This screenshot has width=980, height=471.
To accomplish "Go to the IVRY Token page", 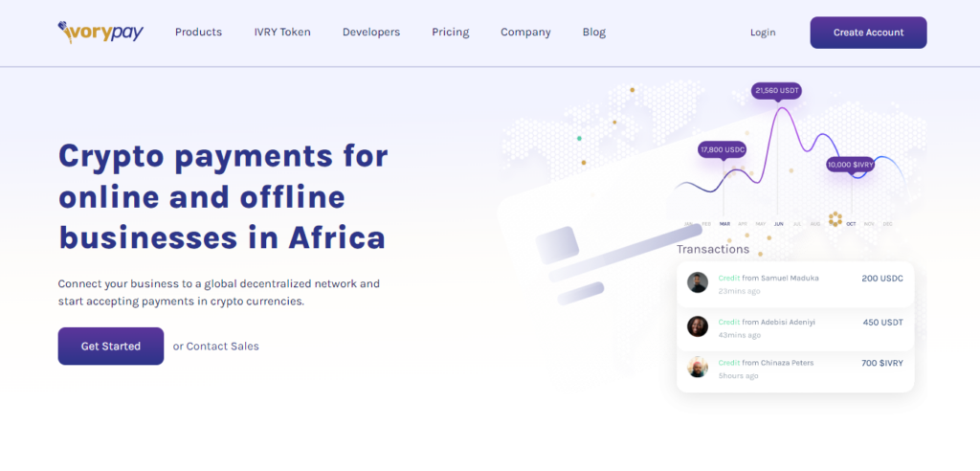I will click(282, 32).
